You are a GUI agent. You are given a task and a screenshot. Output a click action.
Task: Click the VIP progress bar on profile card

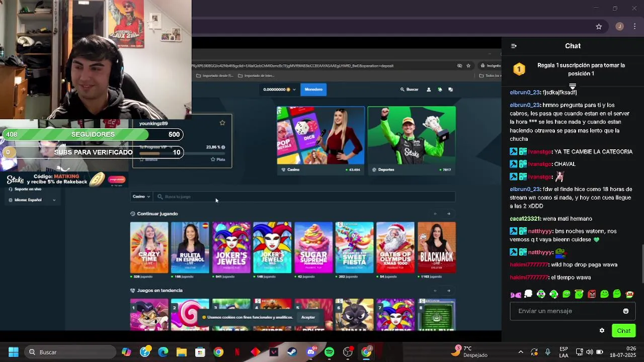[x=183, y=153]
